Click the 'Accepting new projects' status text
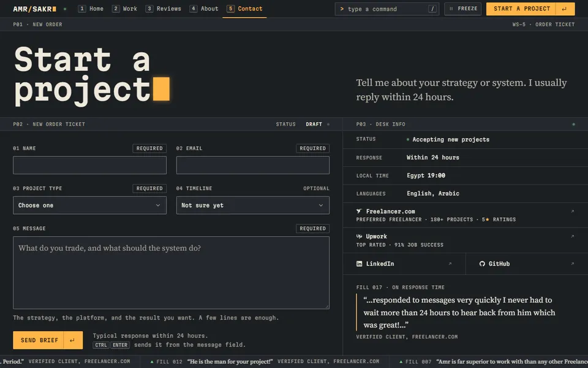Viewport: 588px width, 368px height. point(451,139)
